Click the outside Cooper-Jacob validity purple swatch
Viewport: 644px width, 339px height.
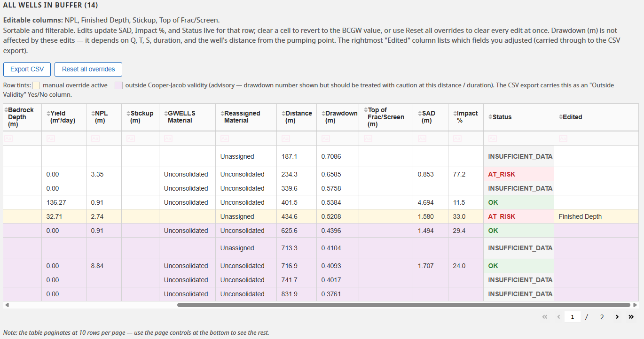click(x=119, y=85)
